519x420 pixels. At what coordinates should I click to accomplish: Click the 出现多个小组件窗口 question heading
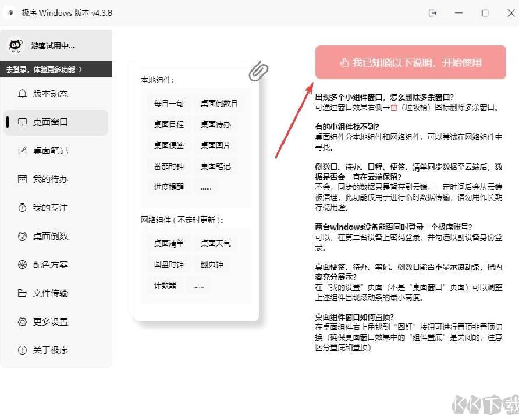(384, 97)
